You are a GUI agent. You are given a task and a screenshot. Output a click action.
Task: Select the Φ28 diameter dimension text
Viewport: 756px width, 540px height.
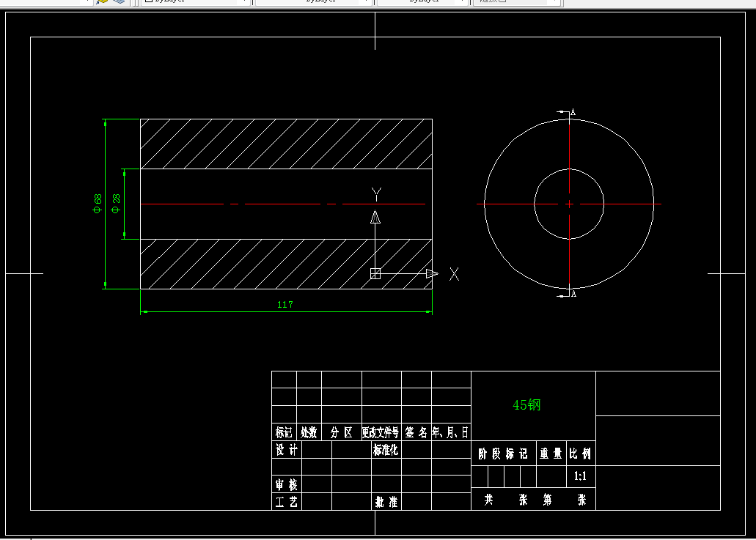tap(116, 204)
